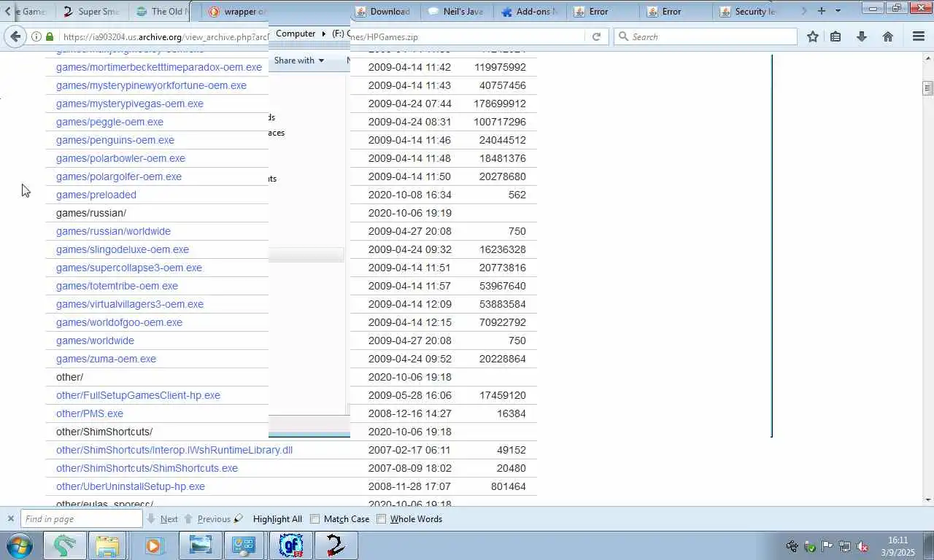Image resolution: width=934 pixels, height=560 pixels.
Task: Open games/penguins-oem.exe link
Action: point(115,140)
